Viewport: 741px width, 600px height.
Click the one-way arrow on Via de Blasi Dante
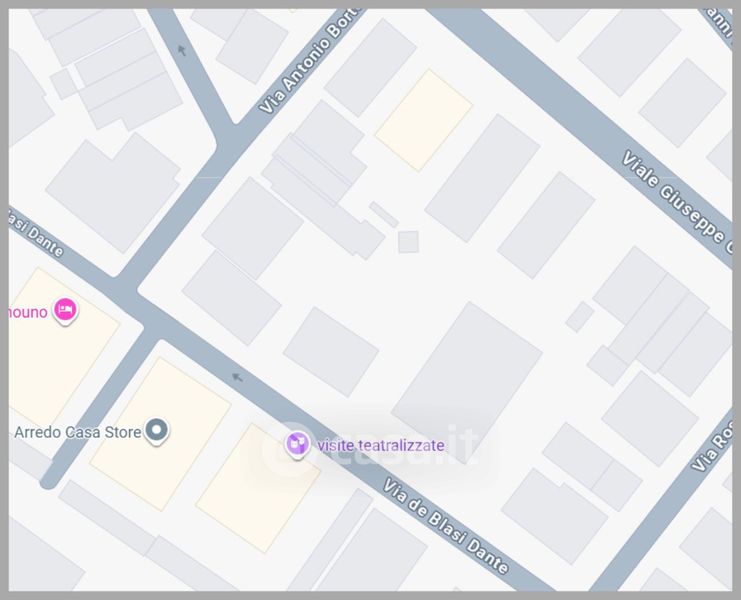237,377
